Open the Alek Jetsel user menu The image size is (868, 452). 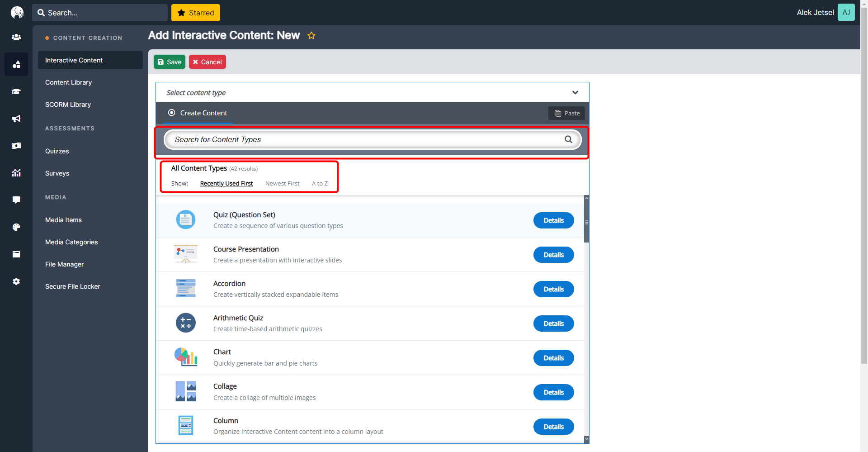coord(815,12)
